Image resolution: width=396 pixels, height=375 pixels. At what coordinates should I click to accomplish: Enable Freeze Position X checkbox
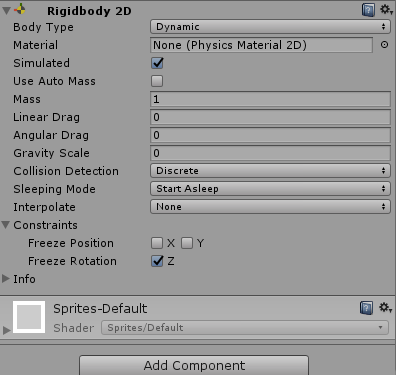click(x=157, y=243)
